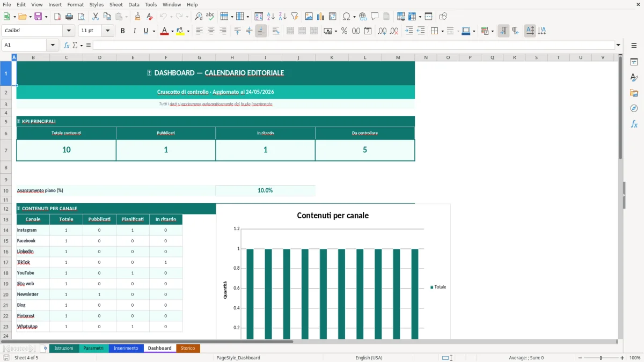Toggle Align Left
The image size is (644, 362).
[199, 31]
